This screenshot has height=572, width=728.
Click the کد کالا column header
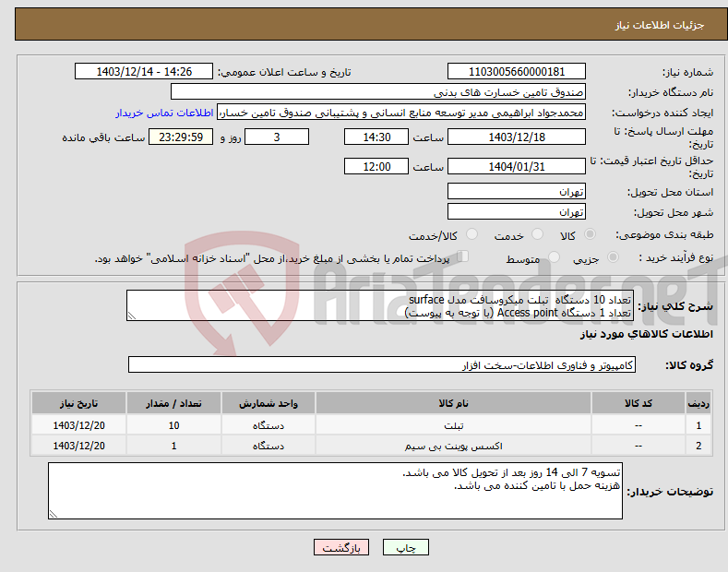click(638, 403)
